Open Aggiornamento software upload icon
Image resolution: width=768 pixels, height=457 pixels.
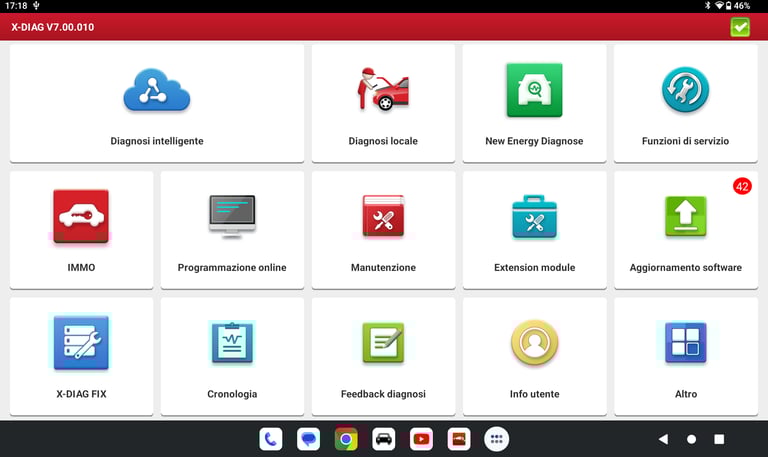tap(686, 216)
